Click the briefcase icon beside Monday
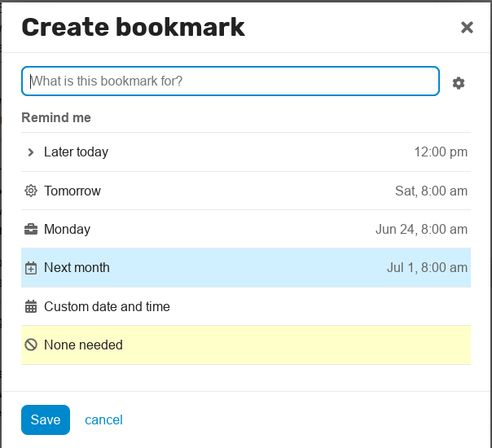492x448 pixels. 31,230
